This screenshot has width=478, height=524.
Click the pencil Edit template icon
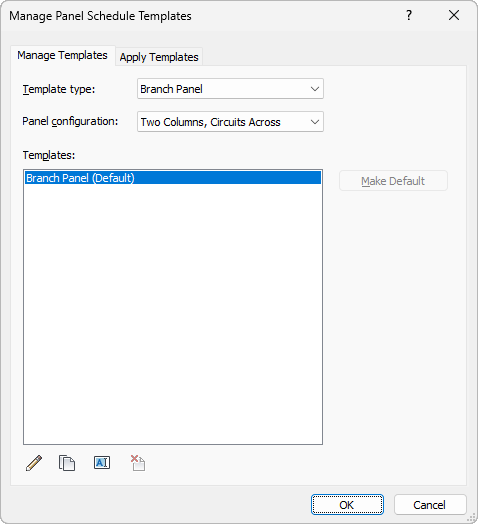pos(34,463)
